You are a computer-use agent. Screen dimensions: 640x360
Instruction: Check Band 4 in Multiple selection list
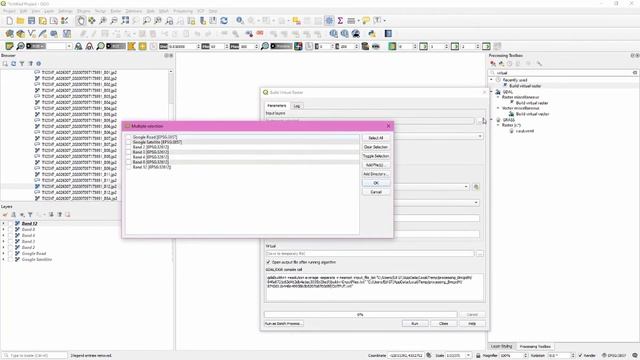tap(129, 157)
